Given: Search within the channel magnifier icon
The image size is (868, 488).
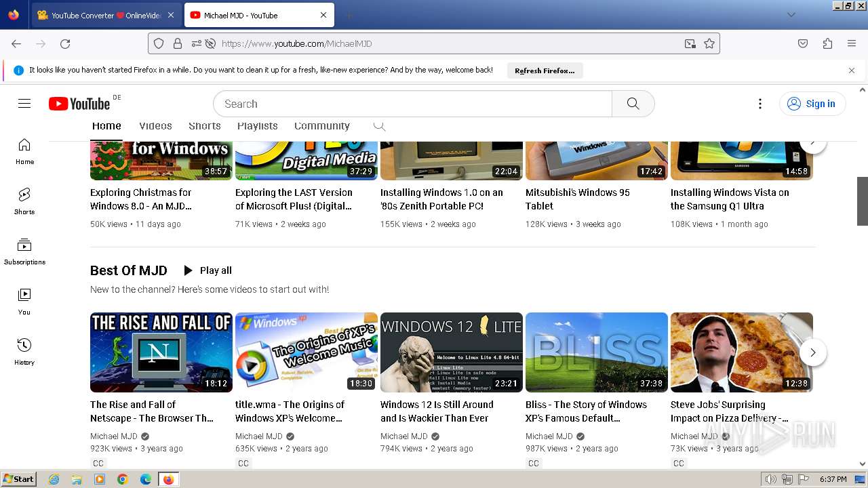Looking at the screenshot, I should (x=380, y=126).
